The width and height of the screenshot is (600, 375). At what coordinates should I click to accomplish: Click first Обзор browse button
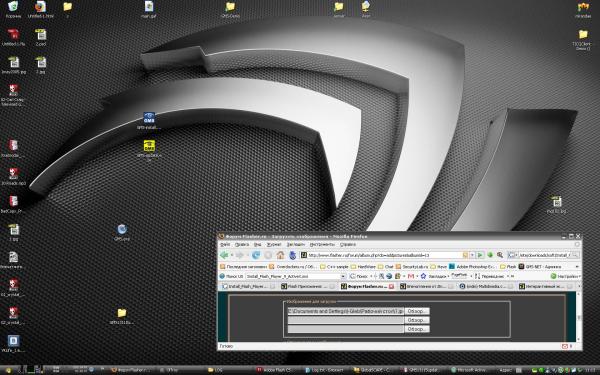(417, 311)
